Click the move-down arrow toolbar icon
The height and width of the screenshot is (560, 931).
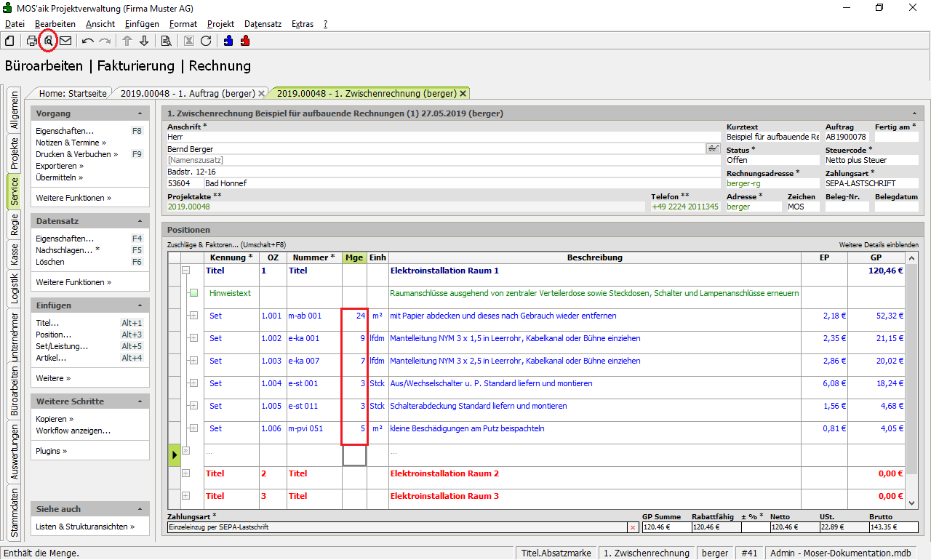click(x=144, y=41)
